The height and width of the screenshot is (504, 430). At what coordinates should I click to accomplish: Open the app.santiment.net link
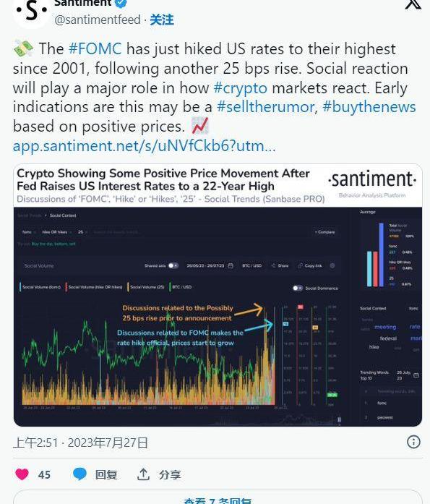pos(145,145)
